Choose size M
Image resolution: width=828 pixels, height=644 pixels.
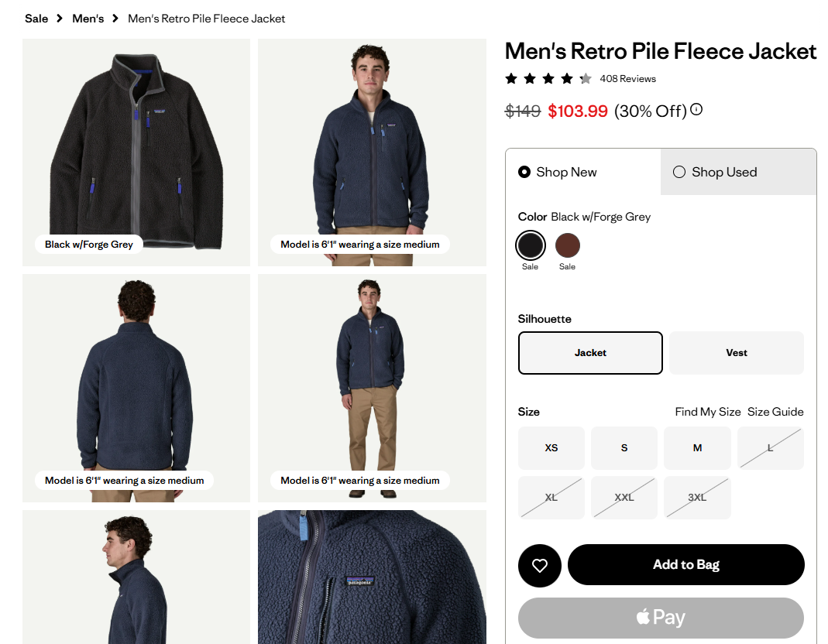pyautogui.click(x=697, y=448)
